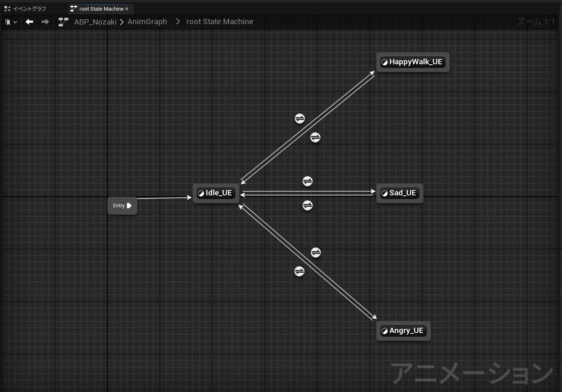
Task: Select the HappyWalk_UE state node
Action: tap(412, 62)
